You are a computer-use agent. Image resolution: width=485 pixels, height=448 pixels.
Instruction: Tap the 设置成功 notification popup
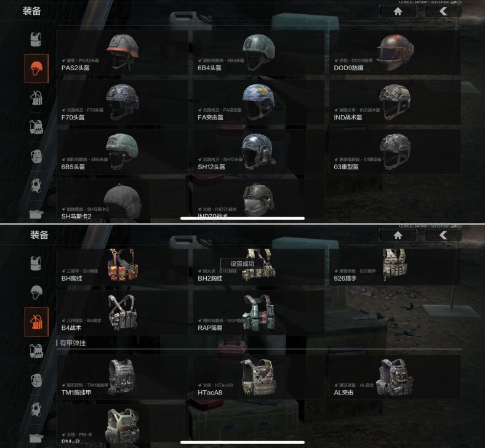coord(242,264)
